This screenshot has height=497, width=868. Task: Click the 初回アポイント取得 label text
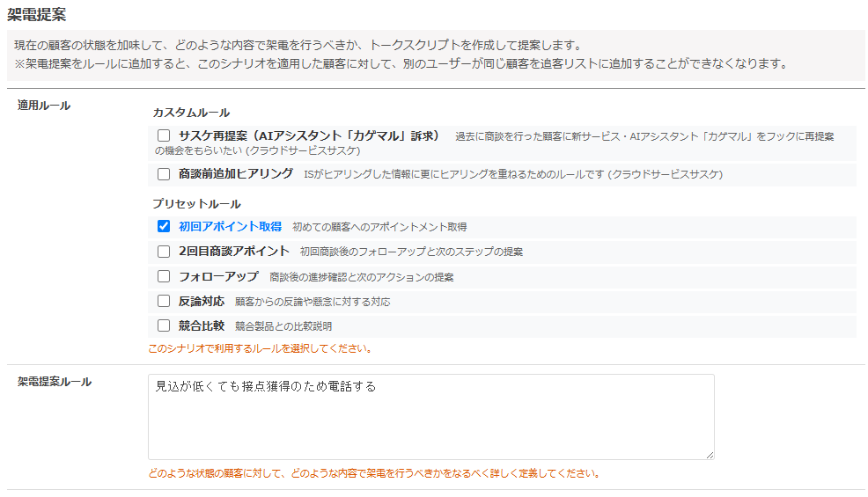click(x=230, y=226)
